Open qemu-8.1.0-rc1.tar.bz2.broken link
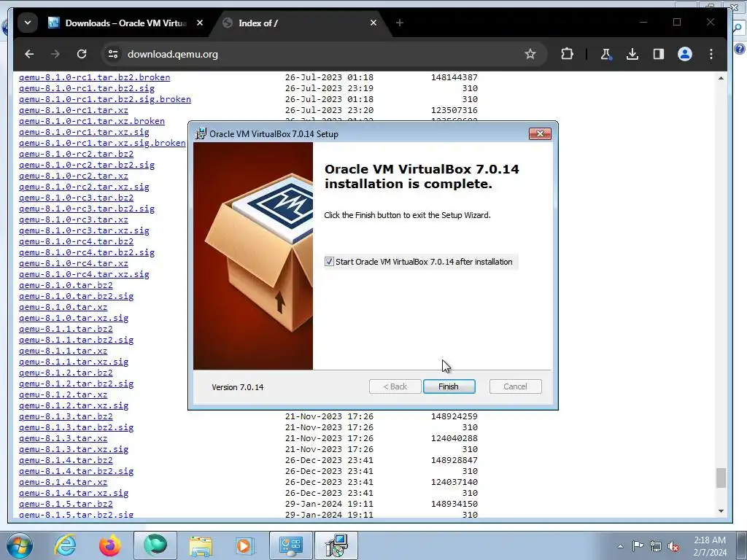The width and height of the screenshot is (747, 560). click(94, 77)
